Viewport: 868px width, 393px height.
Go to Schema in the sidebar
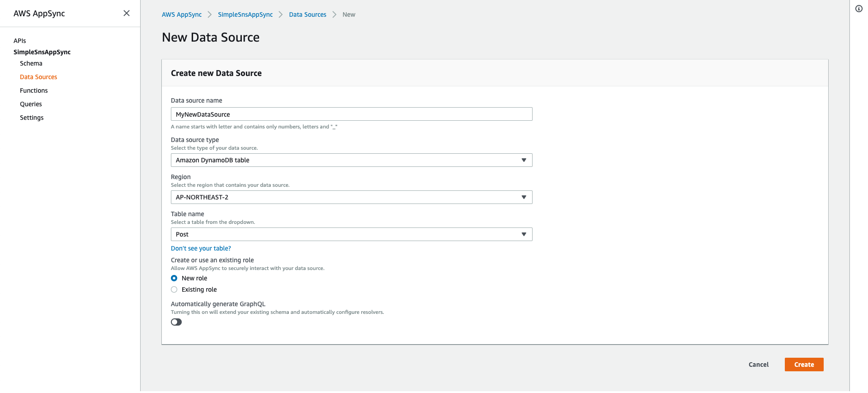pyautogui.click(x=31, y=63)
